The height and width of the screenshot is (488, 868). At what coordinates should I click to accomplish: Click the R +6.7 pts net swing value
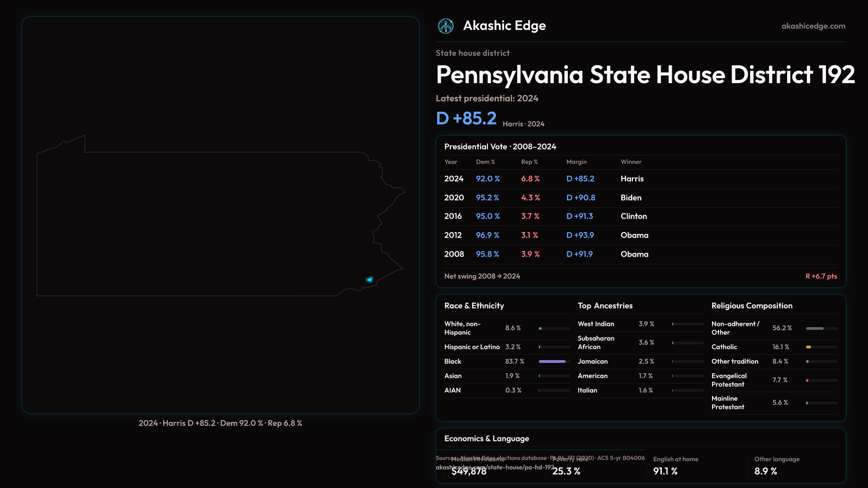click(x=821, y=276)
